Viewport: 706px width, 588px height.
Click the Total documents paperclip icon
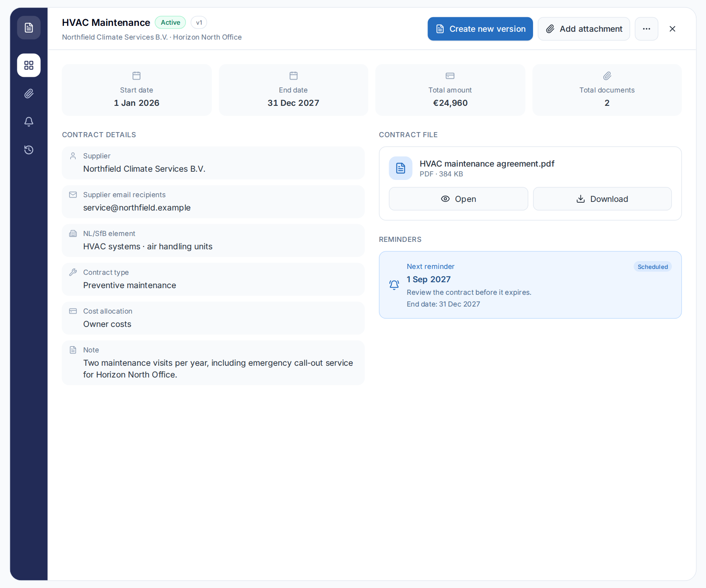(x=607, y=76)
